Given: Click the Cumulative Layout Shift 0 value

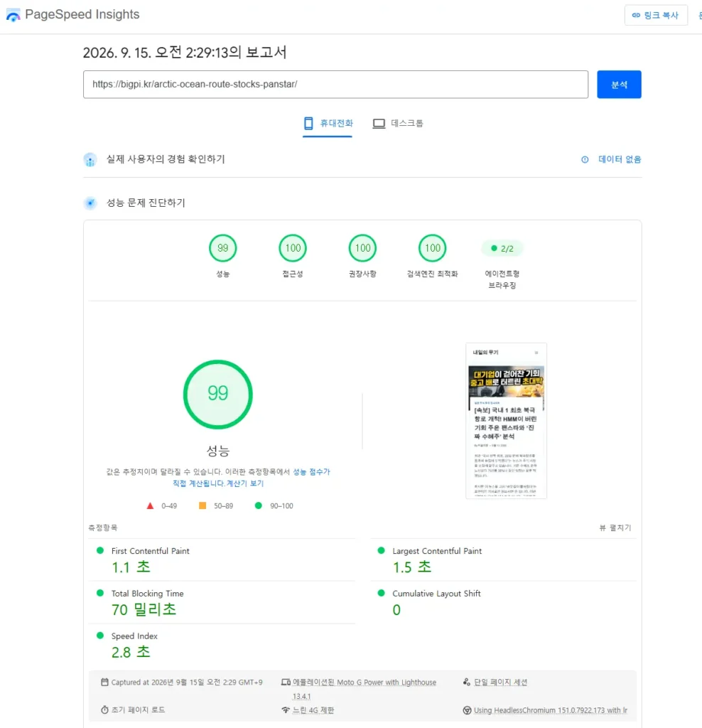Looking at the screenshot, I should [x=396, y=610].
